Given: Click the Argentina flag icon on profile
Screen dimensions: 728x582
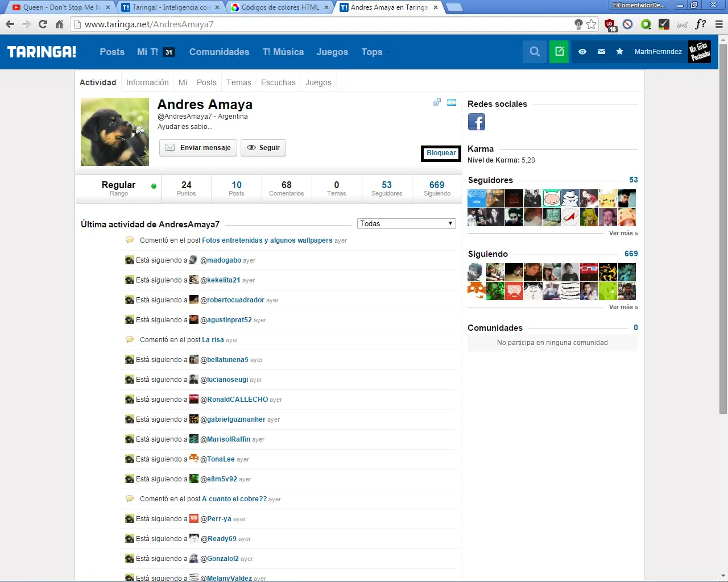Looking at the screenshot, I should point(452,103).
